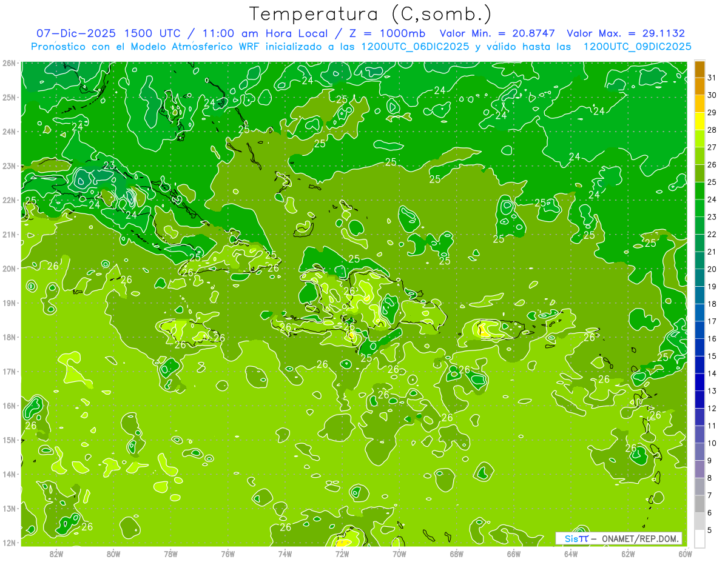Select 'Valor Min. = 20.8747' text
The width and height of the screenshot is (728, 562).
499,34
